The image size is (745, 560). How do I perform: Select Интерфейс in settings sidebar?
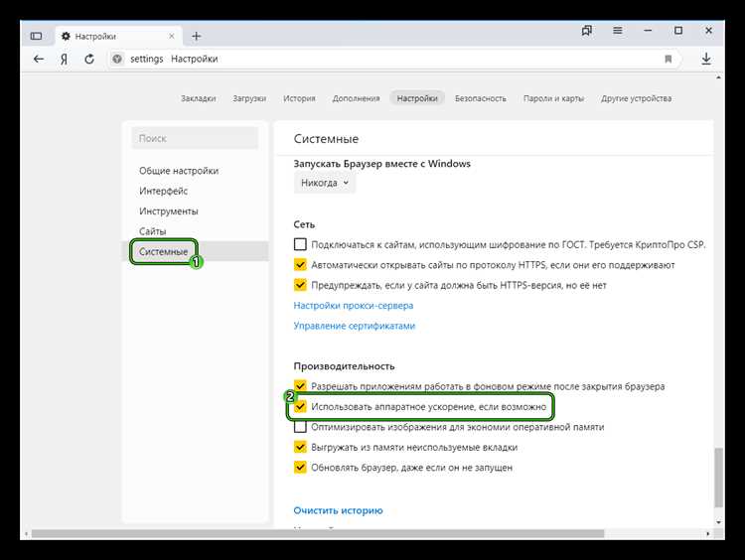[x=163, y=191]
